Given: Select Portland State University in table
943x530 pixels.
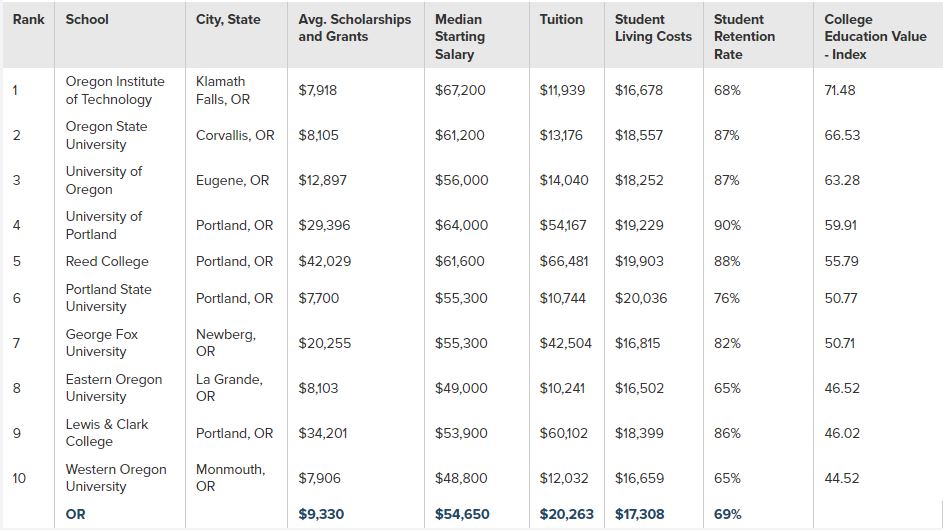Looking at the screenshot, I should pyautogui.click(x=108, y=298).
